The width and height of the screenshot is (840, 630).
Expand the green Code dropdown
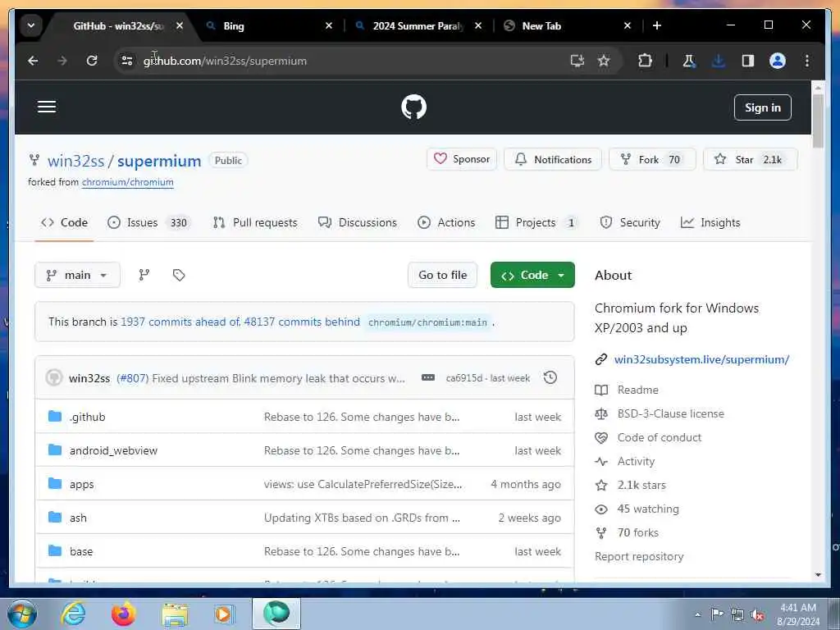(x=532, y=275)
